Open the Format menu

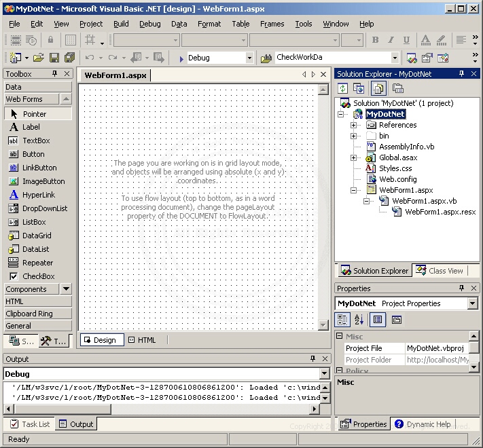coord(209,24)
